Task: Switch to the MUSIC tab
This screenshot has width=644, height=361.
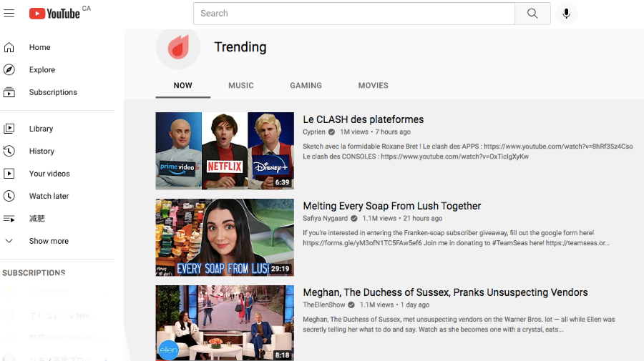Action: [x=241, y=85]
